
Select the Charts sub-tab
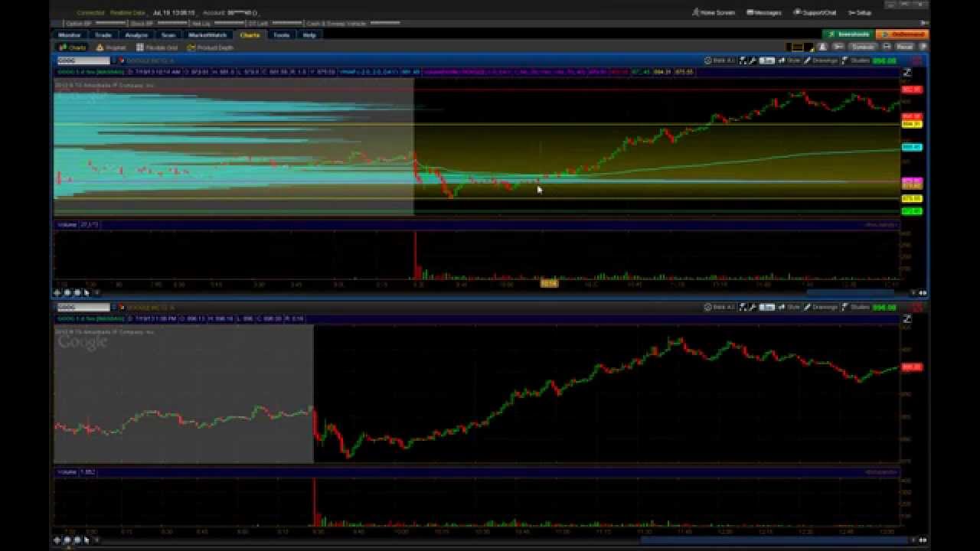[73, 47]
